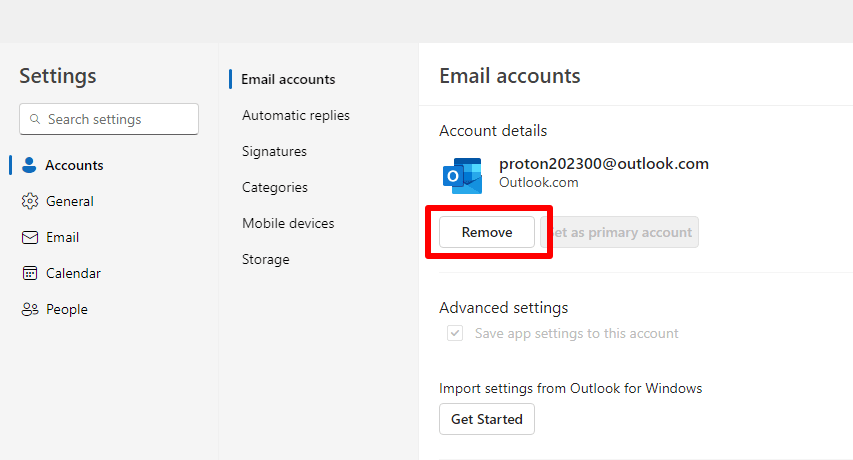Select the Email accounts subsection
Image resolution: width=853 pixels, height=460 pixels.
288,79
